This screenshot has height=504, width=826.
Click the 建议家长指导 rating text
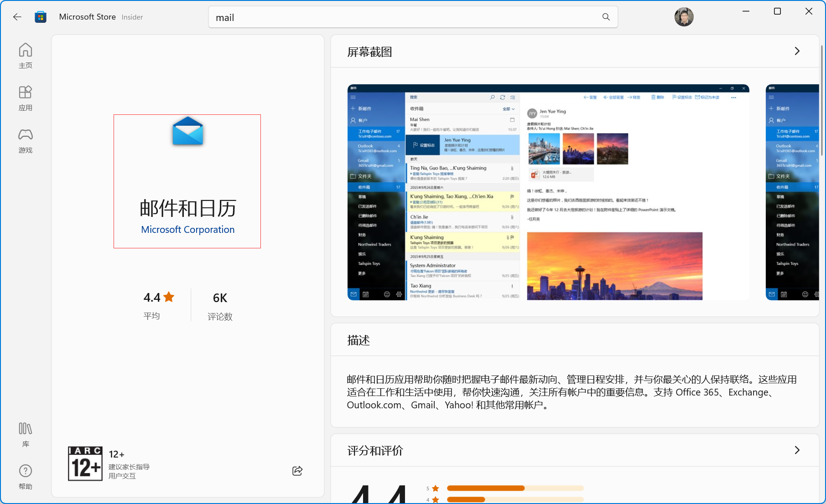[129, 467]
